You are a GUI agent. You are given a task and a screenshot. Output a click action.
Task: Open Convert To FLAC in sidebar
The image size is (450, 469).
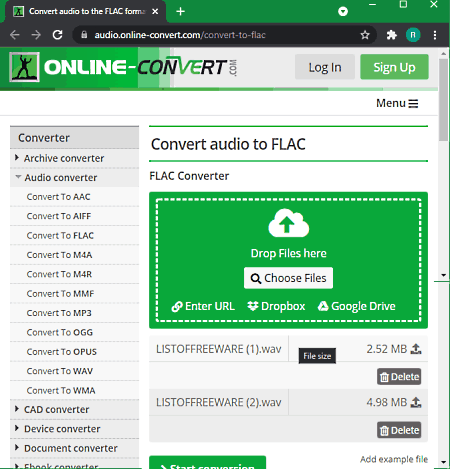pos(60,235)
